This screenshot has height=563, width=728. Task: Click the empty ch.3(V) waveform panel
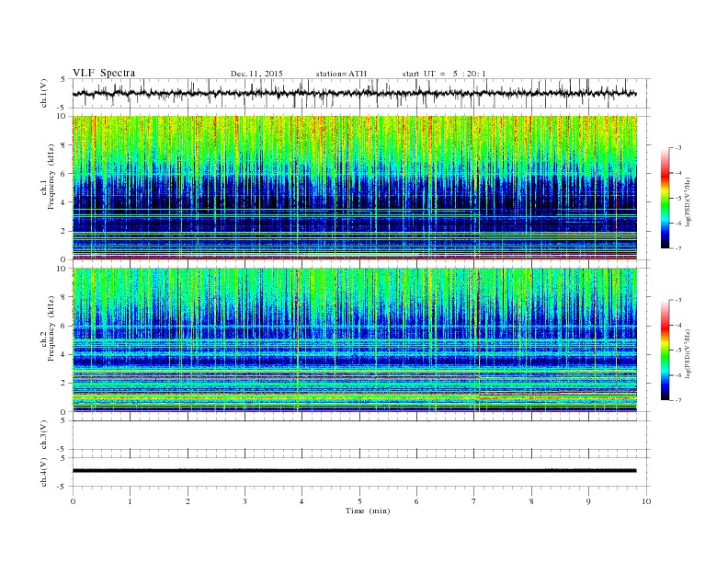tap(361, 435)
